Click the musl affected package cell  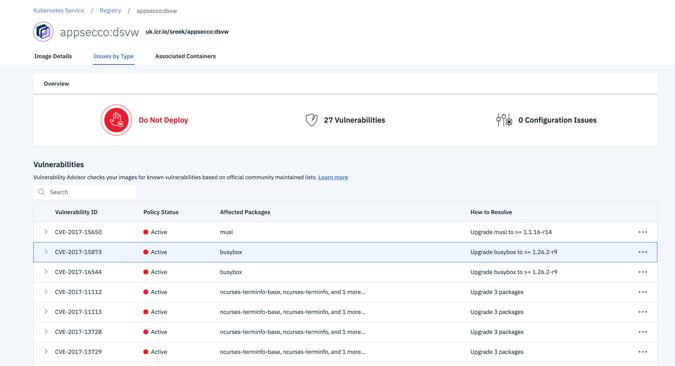coord(226,232)
